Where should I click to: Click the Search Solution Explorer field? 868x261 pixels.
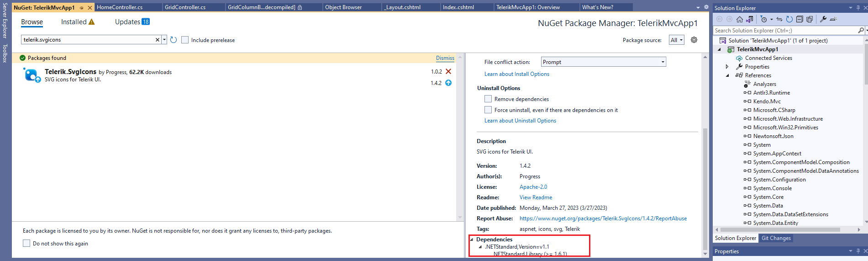(785, 31)
